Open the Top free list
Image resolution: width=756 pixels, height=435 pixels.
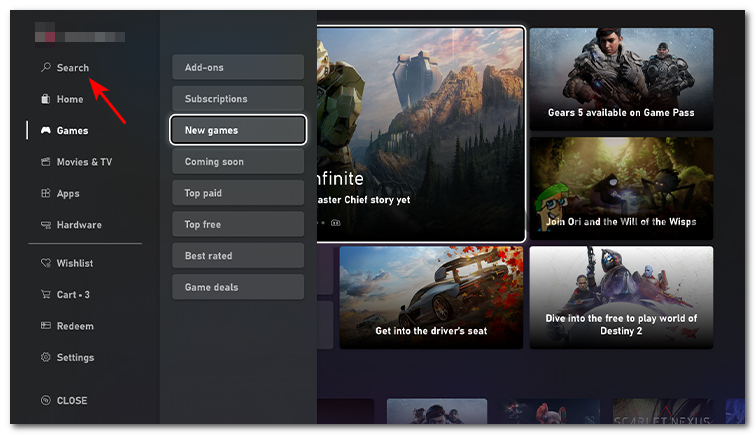[238, 224]
